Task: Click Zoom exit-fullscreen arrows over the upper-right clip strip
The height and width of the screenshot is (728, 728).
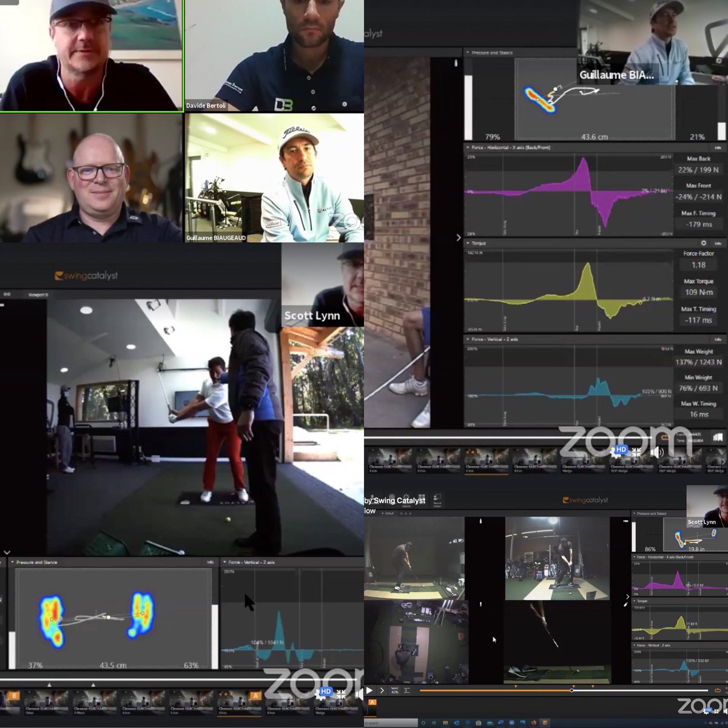Action: 636,451
